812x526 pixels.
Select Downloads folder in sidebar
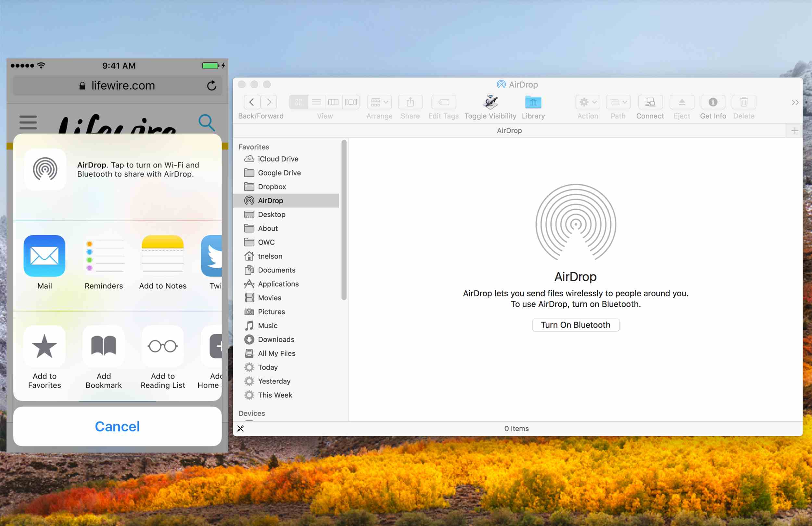276,339
